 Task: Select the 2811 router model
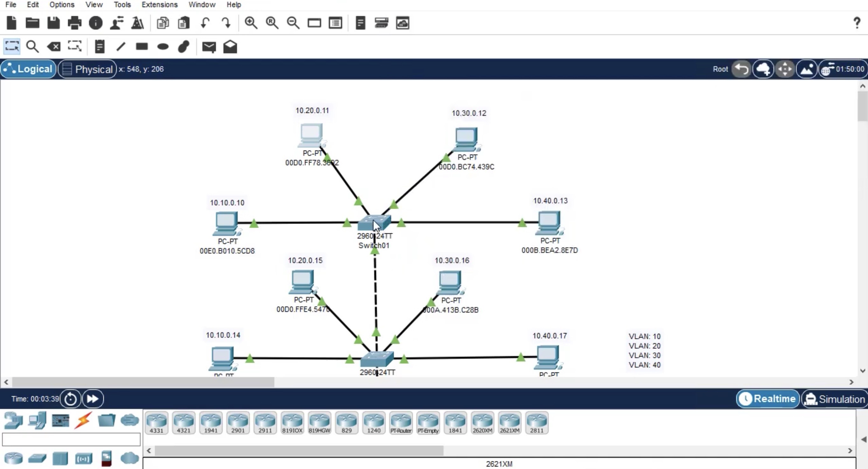click(x=537, y=423)
